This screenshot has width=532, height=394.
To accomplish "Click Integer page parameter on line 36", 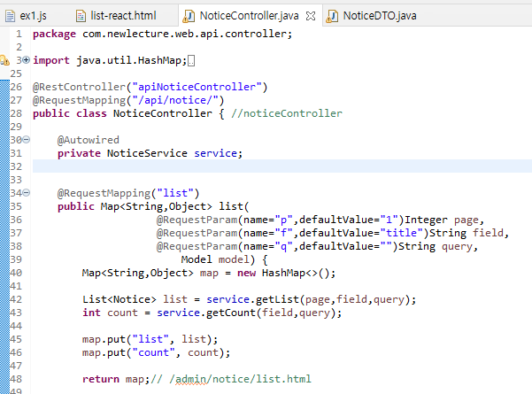I will 441,220.
